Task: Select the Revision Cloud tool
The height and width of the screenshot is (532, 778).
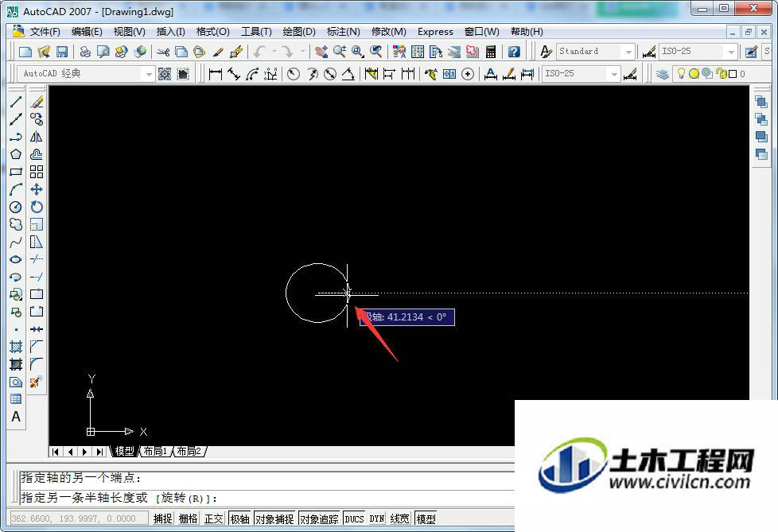Action: pos(16,224)
